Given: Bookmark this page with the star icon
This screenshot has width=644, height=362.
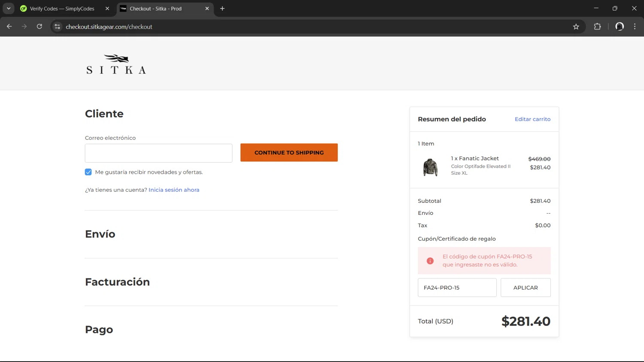Looking at the screenshot, I should (576, 27).
